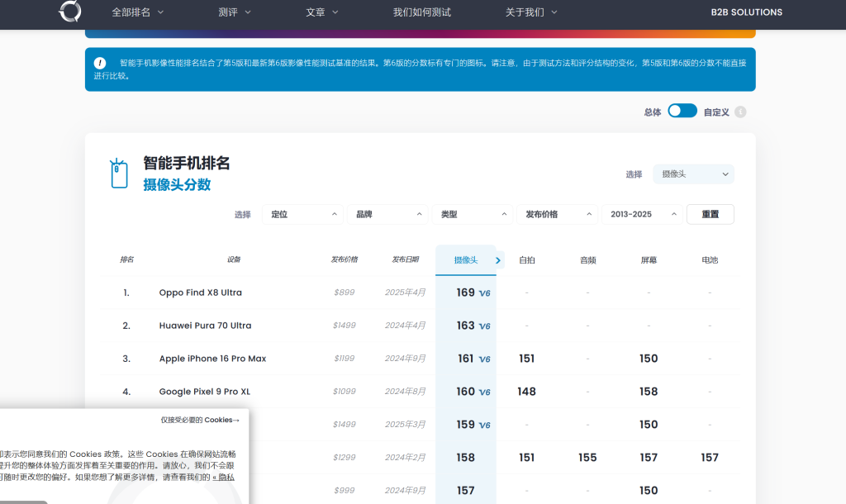Select the 电池 column tab
Image resolution: width=846 pixels, height=504 pixels.
click(710, 260)
